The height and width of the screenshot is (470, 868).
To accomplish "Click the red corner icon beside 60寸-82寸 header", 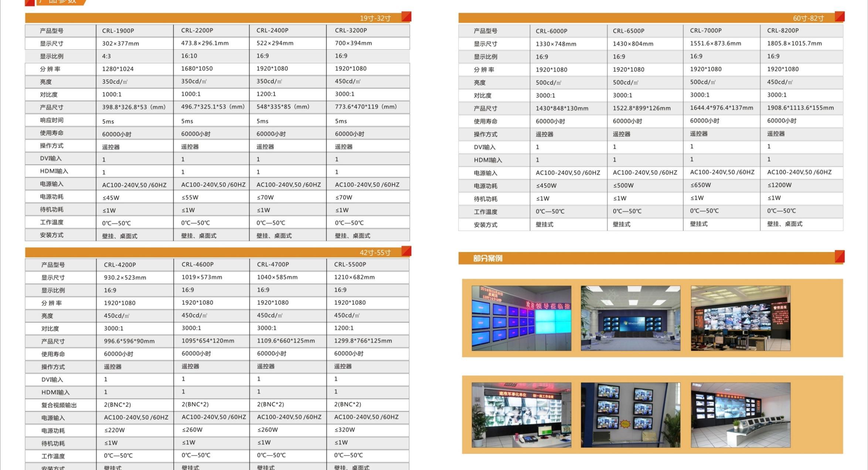I will click(840, 17).
